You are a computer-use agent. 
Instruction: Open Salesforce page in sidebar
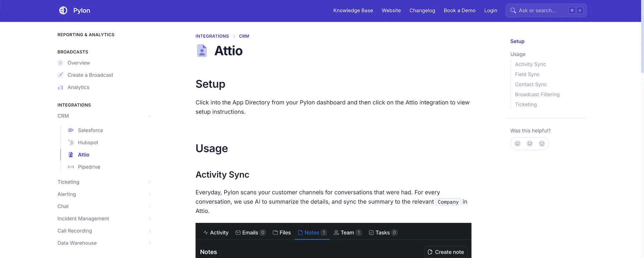[90, 130]
